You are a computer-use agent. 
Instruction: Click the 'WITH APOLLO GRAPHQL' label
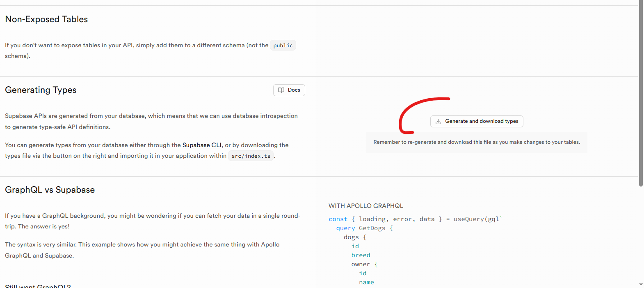pos(366,206)
